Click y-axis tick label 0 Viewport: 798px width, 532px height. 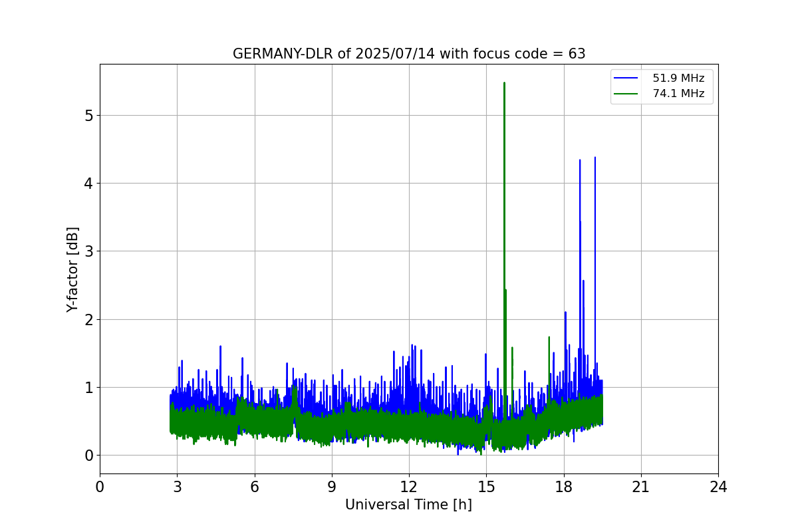pos(88,456)
